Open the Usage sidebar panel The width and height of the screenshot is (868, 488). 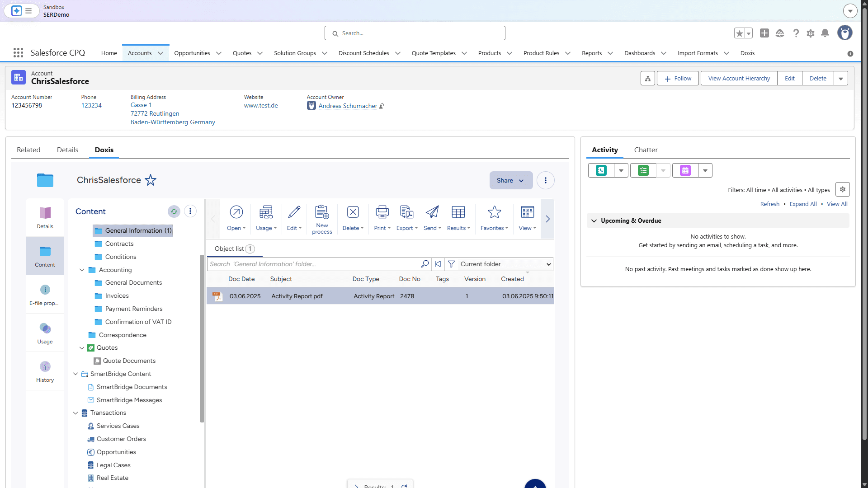point(45,333)
